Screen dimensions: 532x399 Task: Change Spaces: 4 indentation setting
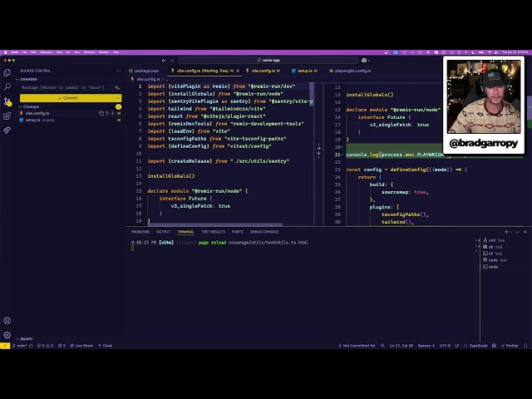click(x=426, y=346)
